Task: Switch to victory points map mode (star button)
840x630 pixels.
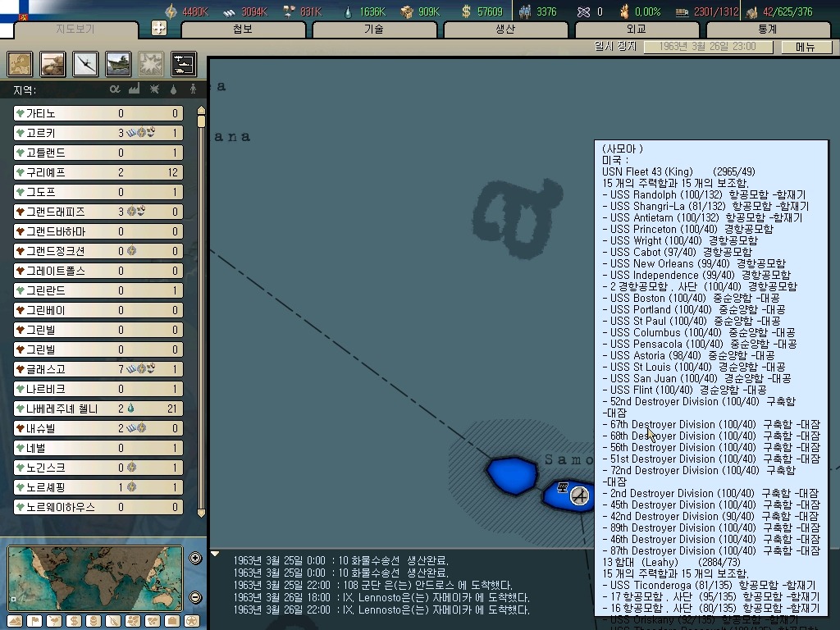Action: [x=192, y=621]
